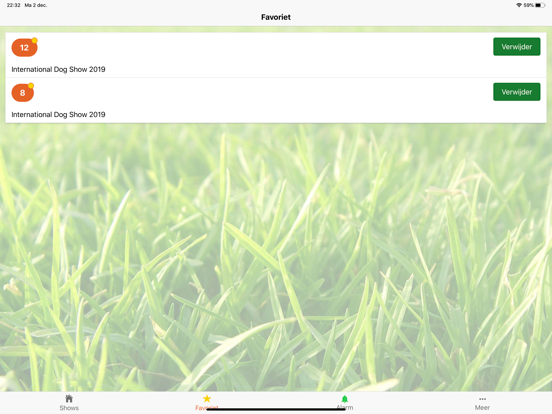The width and height of the screenshot is (552, 414).
Task: Switch to the Alarm bell tab
Action: pyautogui.click(x=345, y=403)
